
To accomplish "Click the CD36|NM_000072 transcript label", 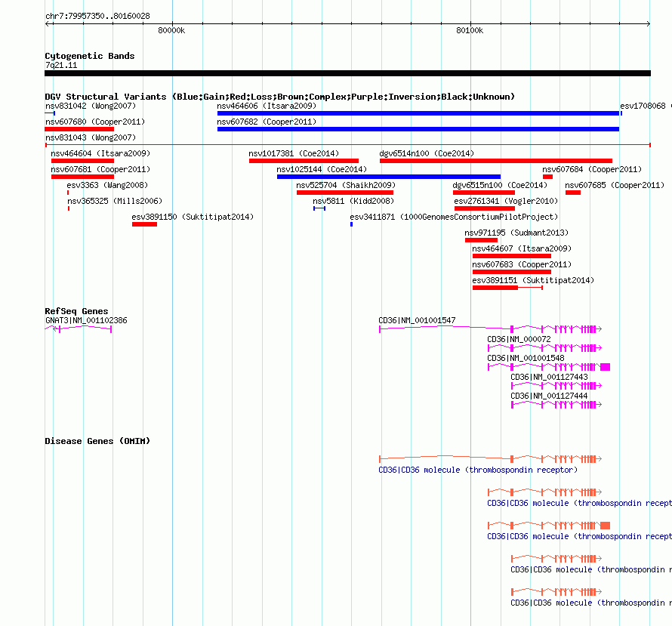I will pos(519,339).
